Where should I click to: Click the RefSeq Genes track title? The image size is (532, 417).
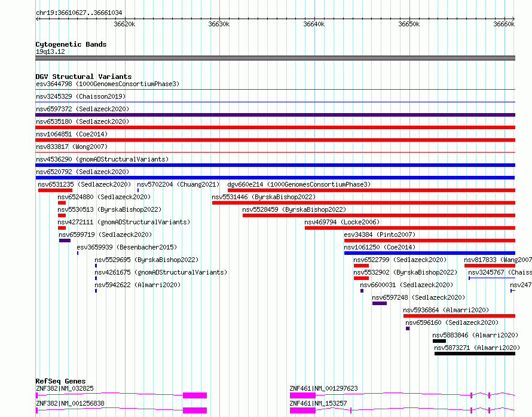(60, 381)
